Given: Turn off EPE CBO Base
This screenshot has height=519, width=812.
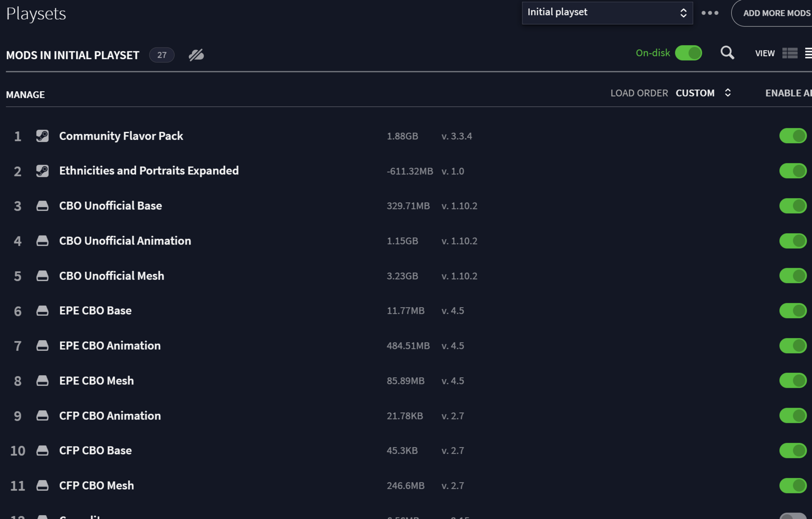Looking at the screenshot, I should pyautogui.click(x=793, y=310).
